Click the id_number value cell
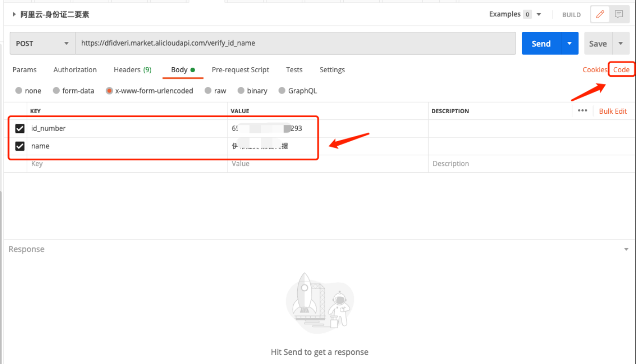636x364 pixels. pos(328,128)
